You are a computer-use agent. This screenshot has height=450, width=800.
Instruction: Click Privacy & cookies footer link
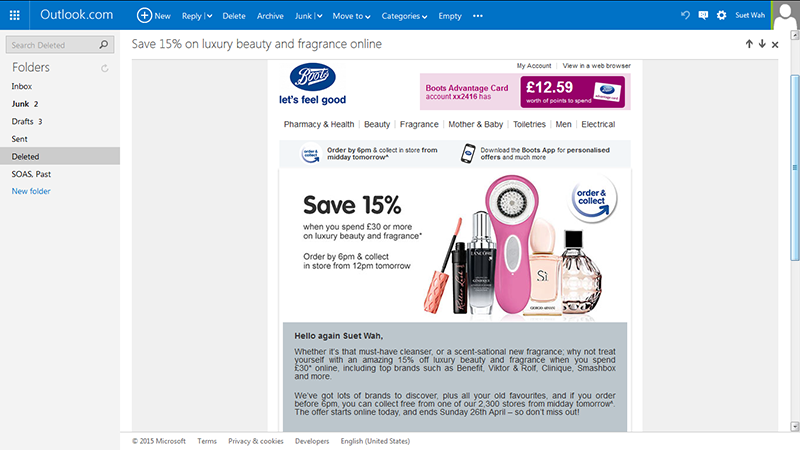coord(256,441)
